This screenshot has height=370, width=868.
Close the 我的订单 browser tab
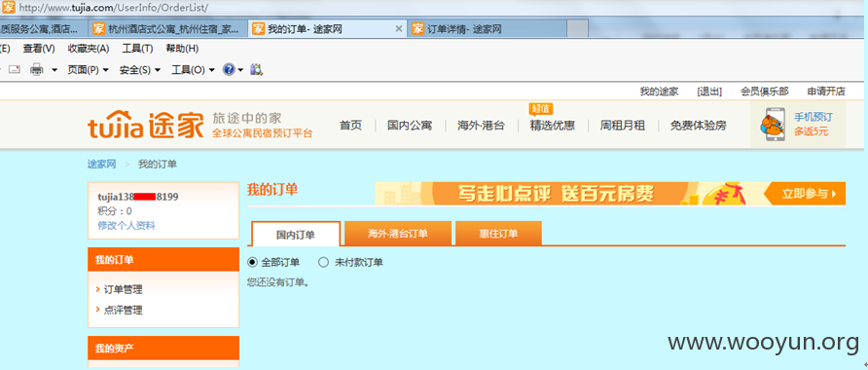[399, 29]
